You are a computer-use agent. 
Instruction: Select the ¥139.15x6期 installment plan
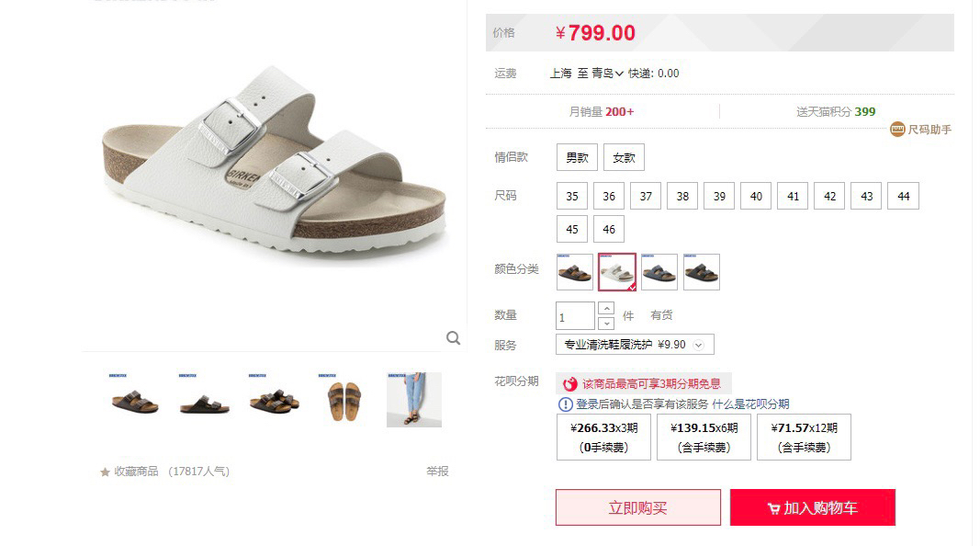pyautogui.click(x=704, y=438)
